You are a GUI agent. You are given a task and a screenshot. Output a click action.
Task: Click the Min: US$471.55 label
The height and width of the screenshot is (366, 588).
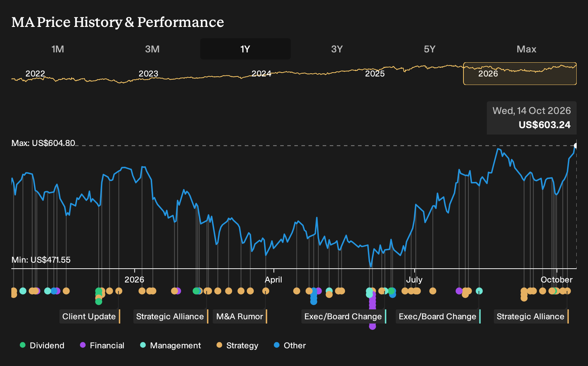click(x=41, y=260)
